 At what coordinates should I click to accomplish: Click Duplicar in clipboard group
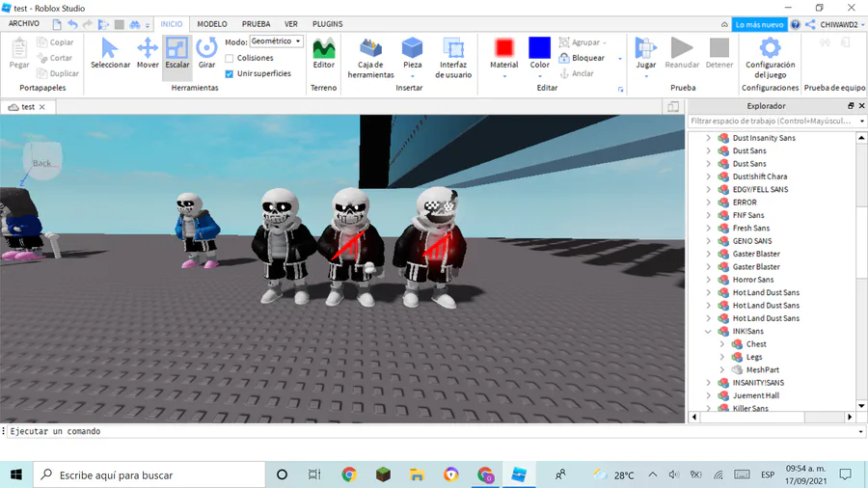(58, 73)
